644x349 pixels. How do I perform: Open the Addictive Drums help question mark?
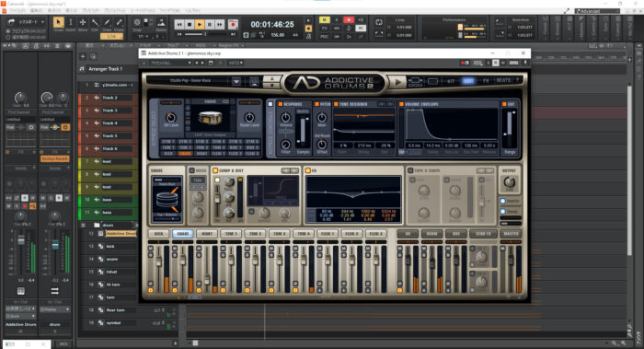click(x=517, y=80)
